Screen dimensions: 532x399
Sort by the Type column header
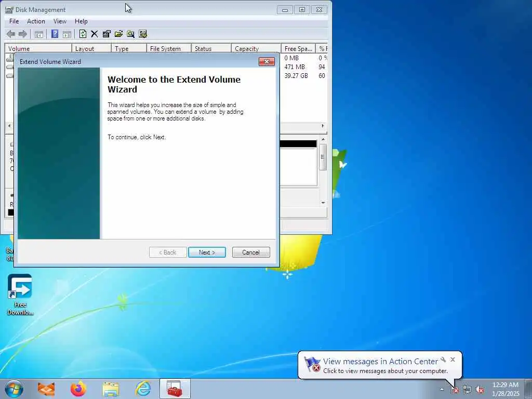tap(129, 49)
